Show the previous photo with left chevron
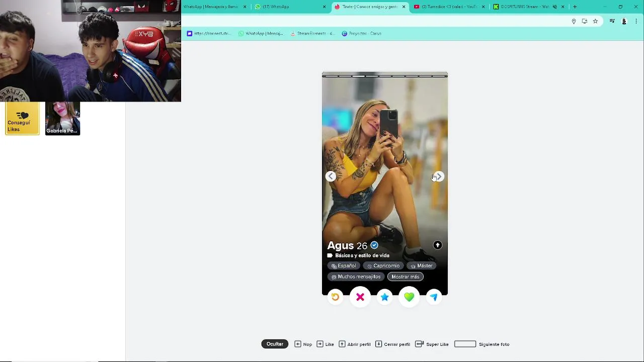Viewport: 644px width, 362px height. [331, 176]
